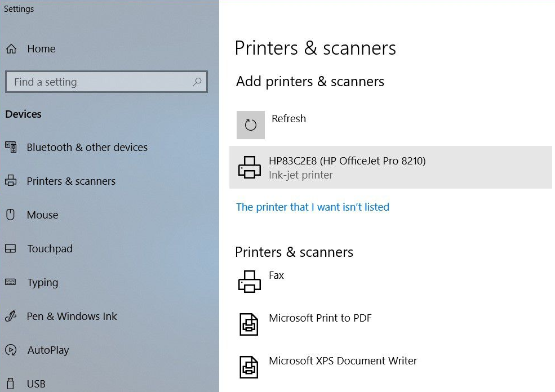Open the Touchpad settings page
555x392 pixels.
pos(50,248)
